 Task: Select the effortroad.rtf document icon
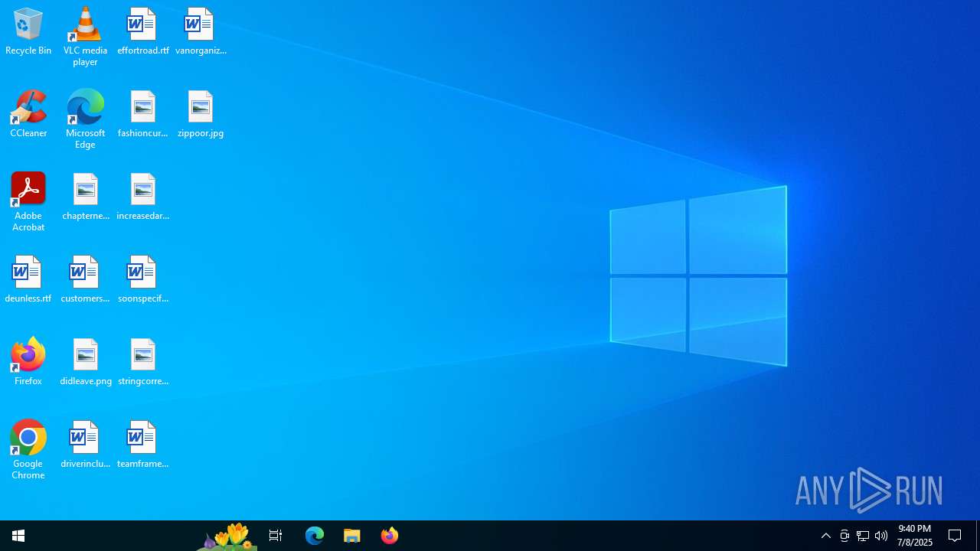pyautogui.click(x=143, y=32)
